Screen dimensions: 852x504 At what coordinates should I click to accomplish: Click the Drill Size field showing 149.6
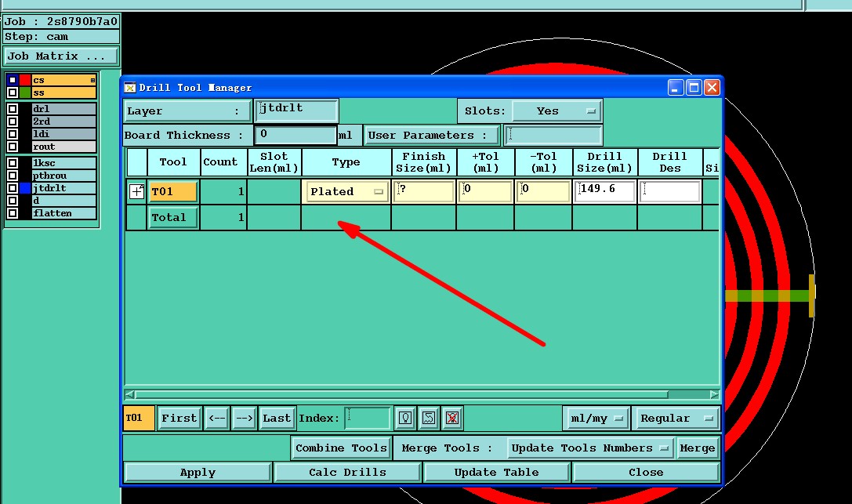point(605,191)
